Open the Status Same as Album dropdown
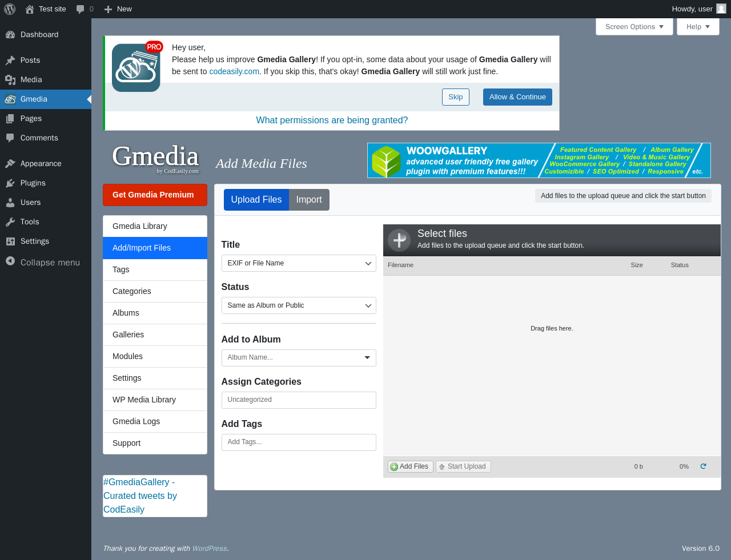This screenshot has width=731, height=560. point(299,305)
